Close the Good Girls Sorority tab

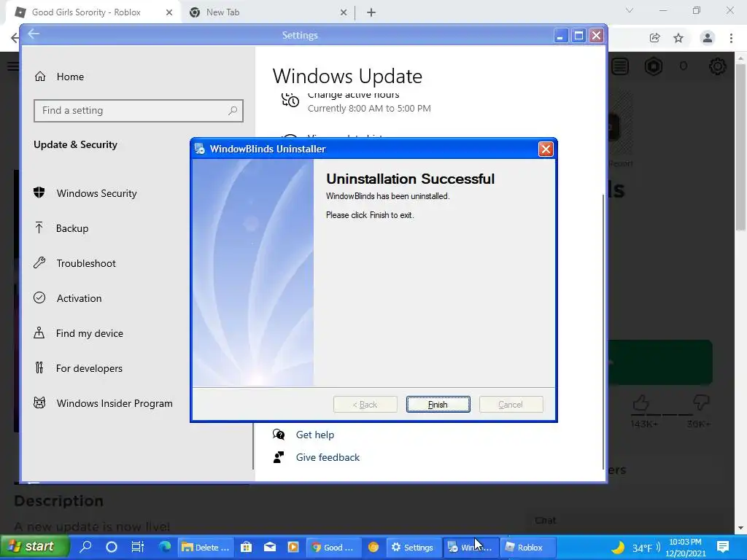(x=169, y=13)
